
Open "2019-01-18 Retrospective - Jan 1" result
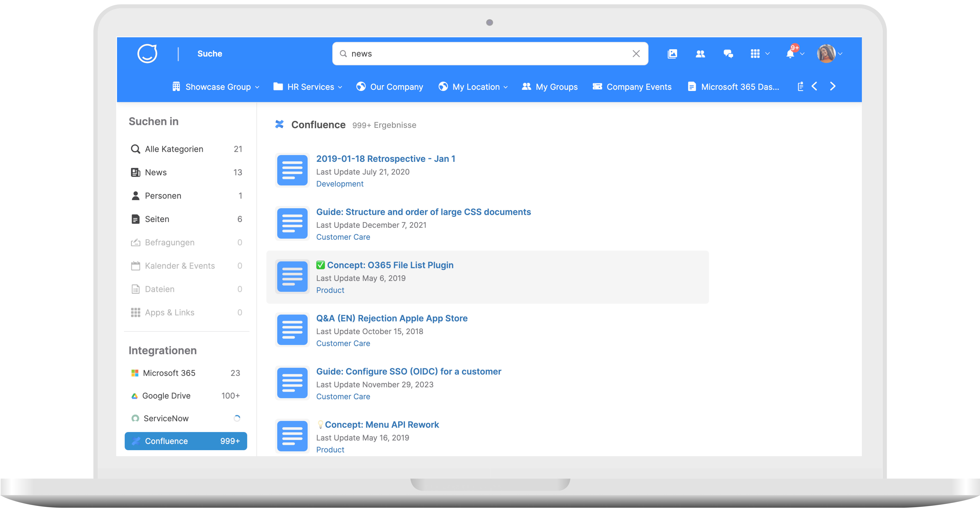(x=385, y=159)
